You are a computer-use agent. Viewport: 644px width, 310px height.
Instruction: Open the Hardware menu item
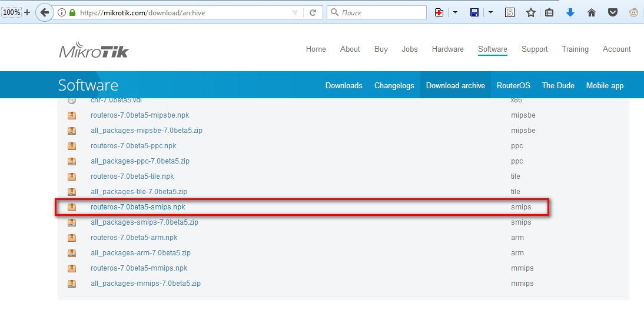(447, 49)
